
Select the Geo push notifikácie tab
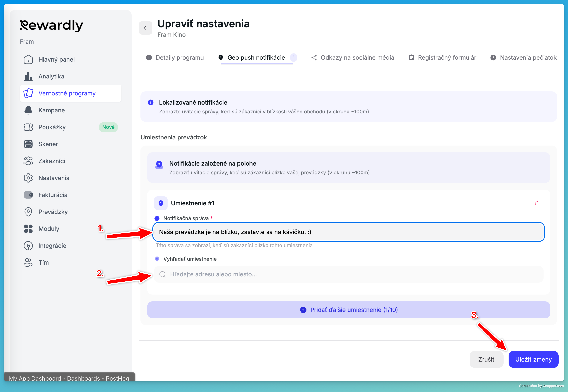pyautogui.click(x=257, y=57)
